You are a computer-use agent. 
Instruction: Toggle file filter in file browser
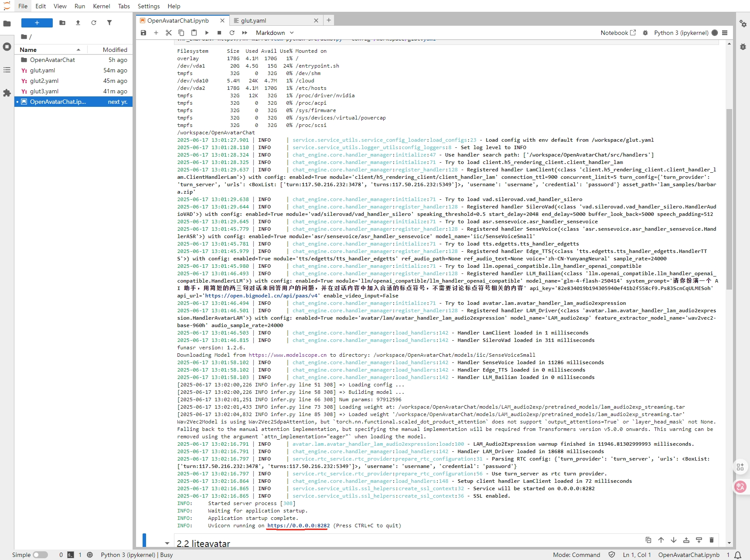[109, 23]
